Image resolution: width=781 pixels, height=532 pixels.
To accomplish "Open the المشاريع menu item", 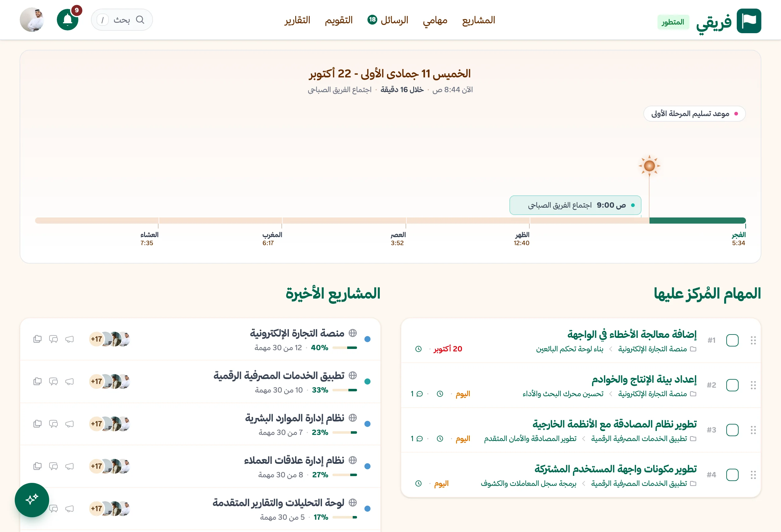I will (479, 20).
